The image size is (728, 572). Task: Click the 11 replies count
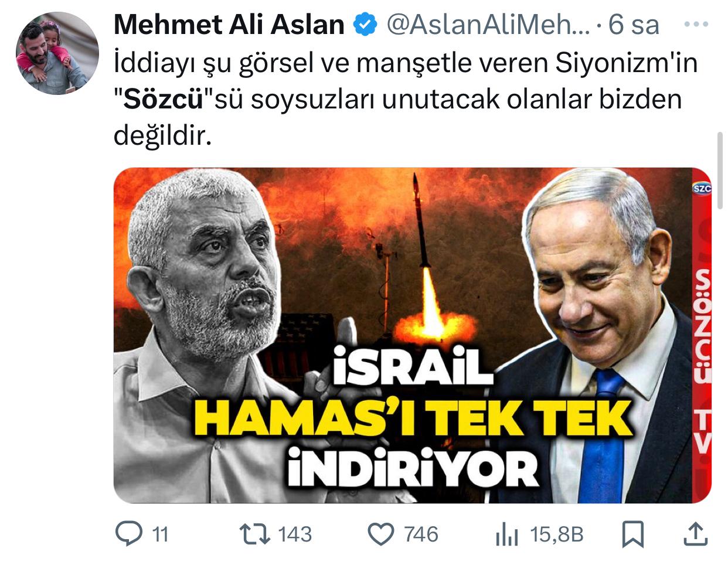160,534
